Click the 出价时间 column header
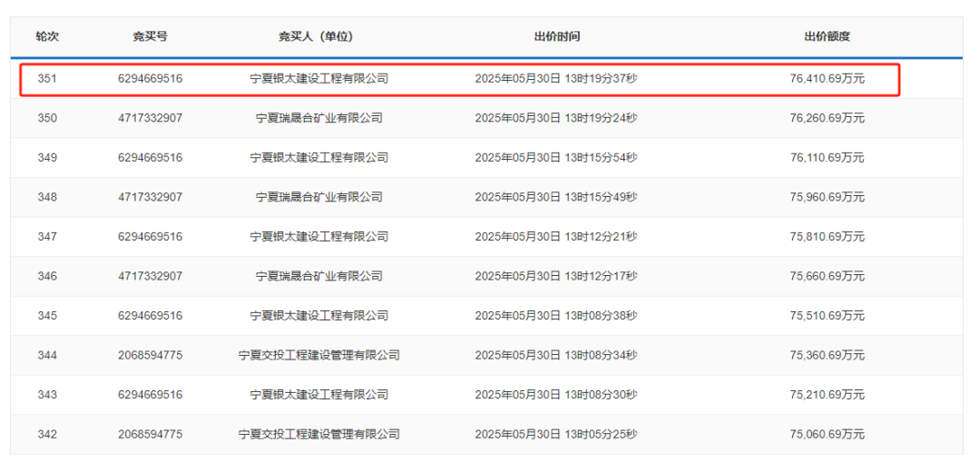The height and width of the screenshot is (462, 980). (x=556, y=37)
